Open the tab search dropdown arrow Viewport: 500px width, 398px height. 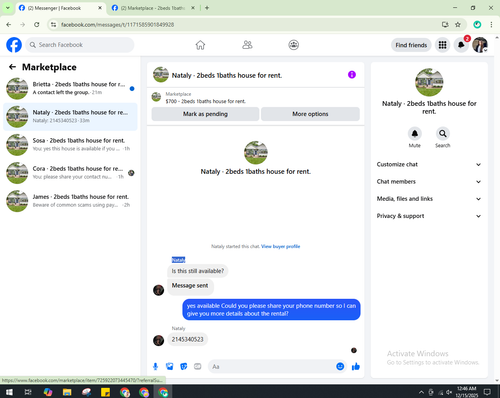7,8
